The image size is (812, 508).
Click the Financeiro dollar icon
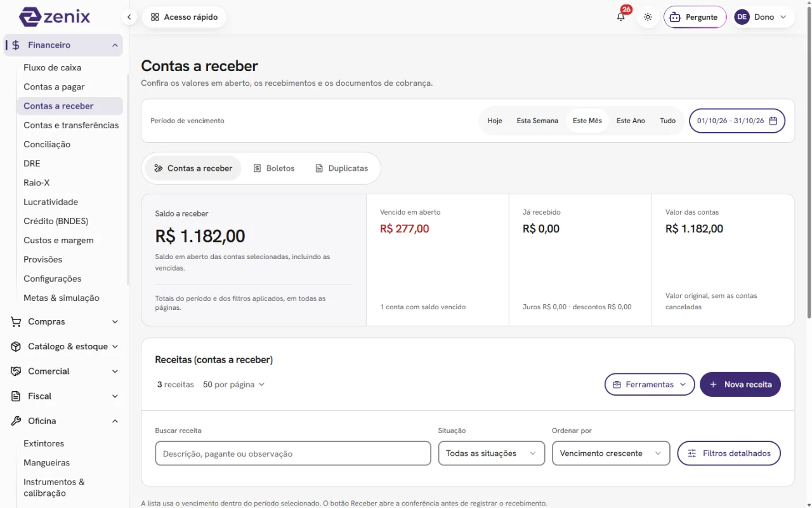pyautogui.click(x=16, y=45)
